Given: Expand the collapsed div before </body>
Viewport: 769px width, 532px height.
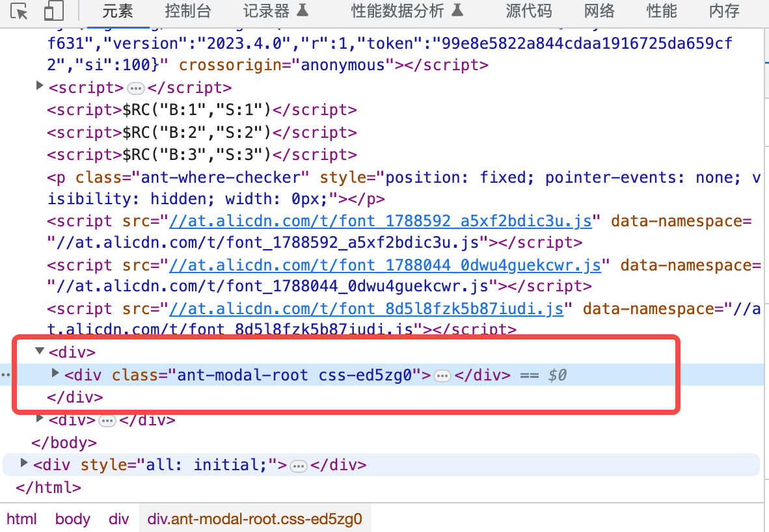Looking at the screenshot, I should tap(40, 418).
